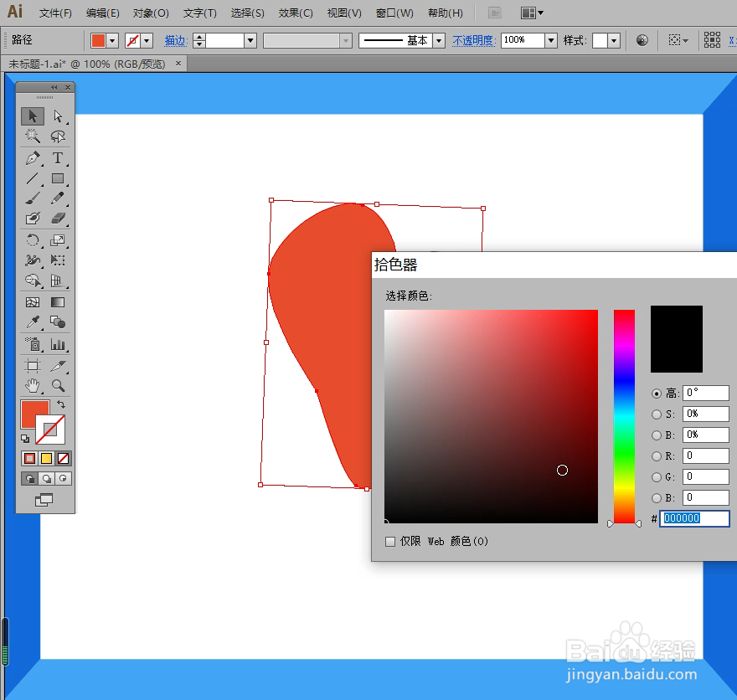Select the blue B radio button
The image size is (737, 700).
tap(657, 498)
